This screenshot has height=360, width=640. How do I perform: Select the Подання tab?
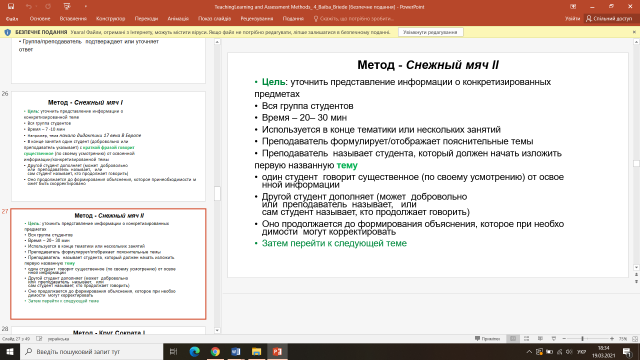click(293, 19)
